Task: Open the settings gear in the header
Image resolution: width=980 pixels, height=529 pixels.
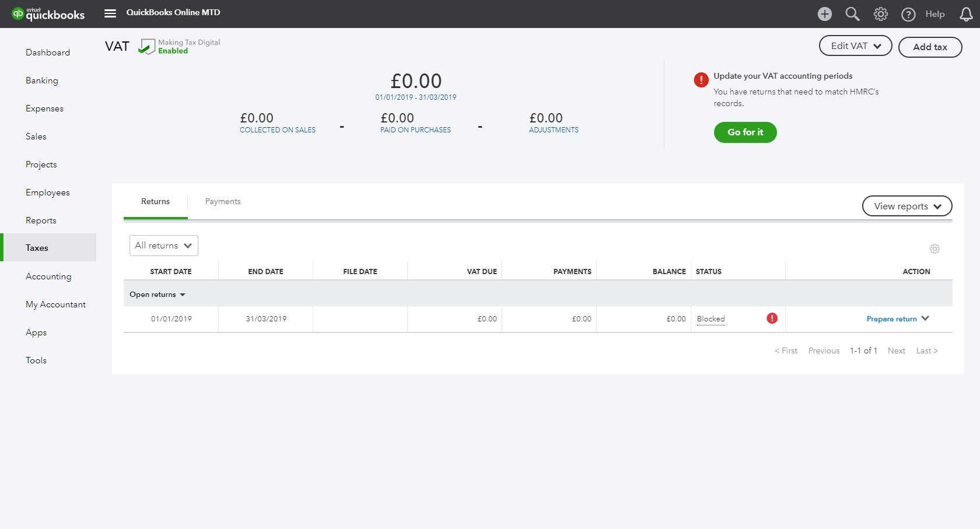Action: coord(881,14)
